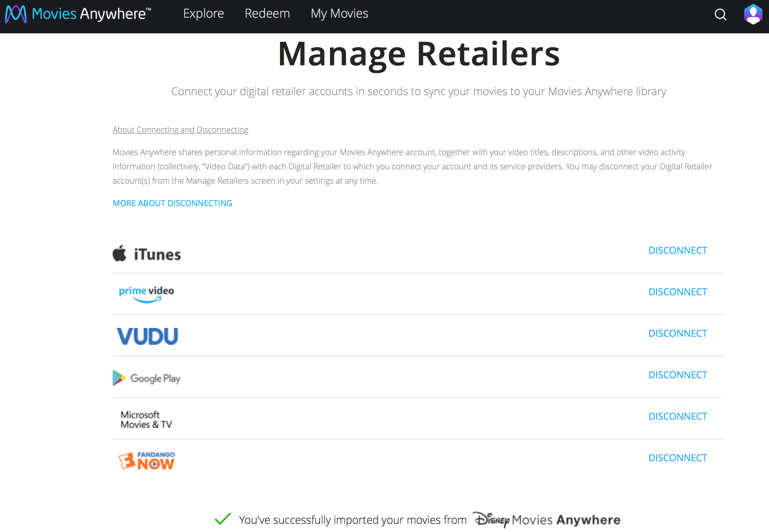Disconnect the VUDU account
This screenshot has height=532, width=769.
click(677, 333)
